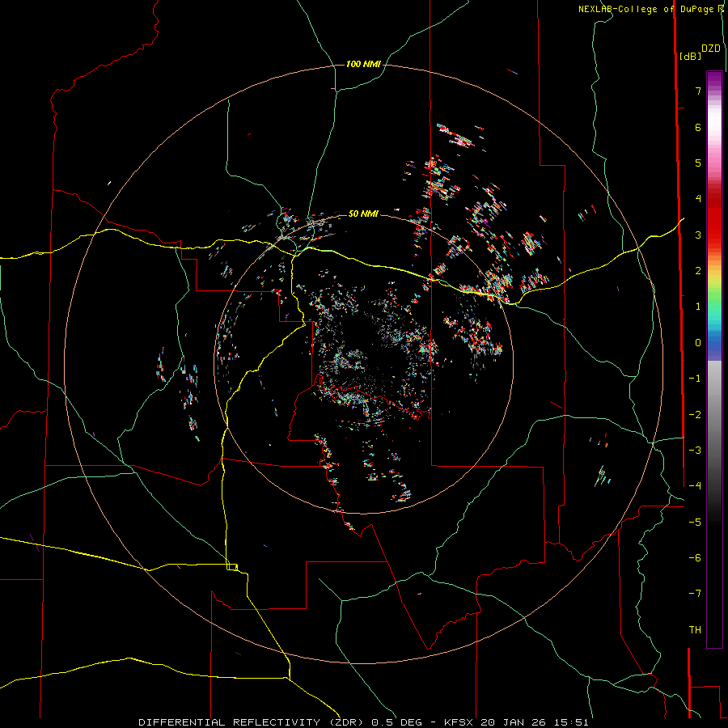The width and height of the screenshot is (728, 728).
Task: Click the ZDR color scale bar
Action: pyautogui.click(x=714, y=359)
